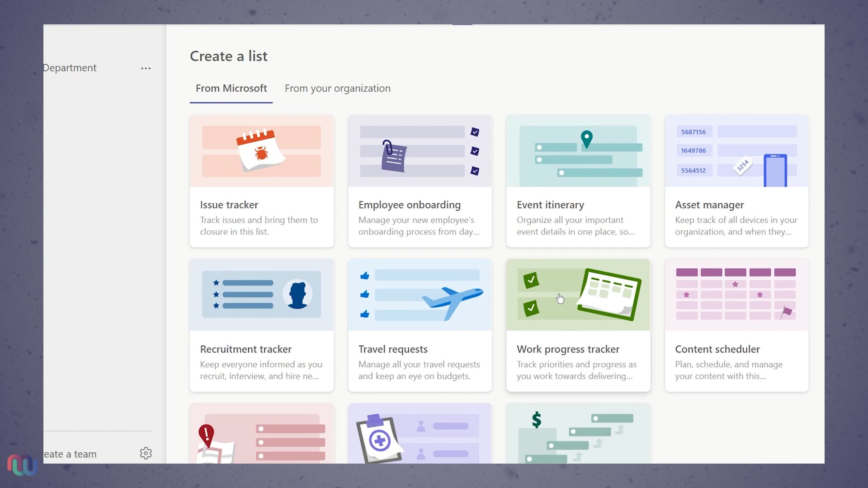
Task: Click the Issue tracker title
Action: [x=229, y=205]
